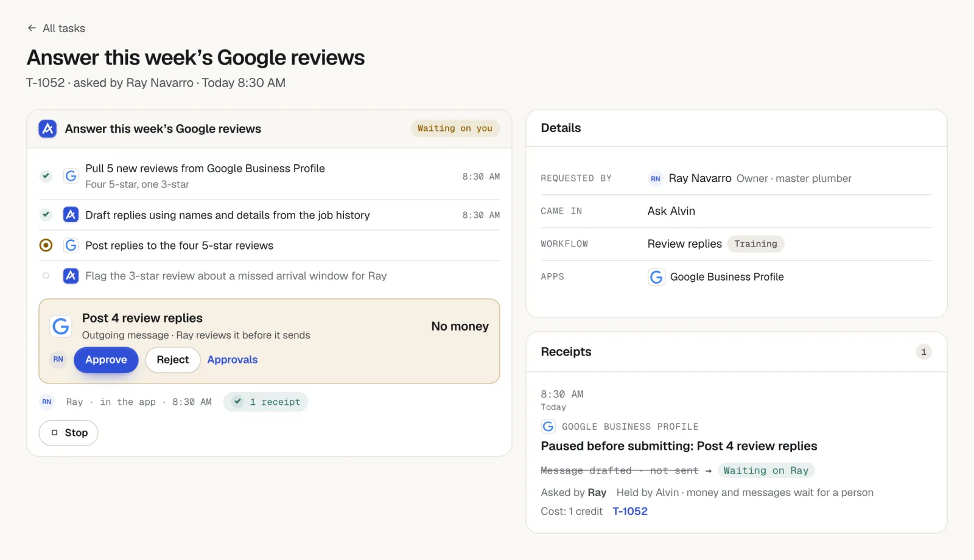Click 'Post replies to the four 5-star reviews'
The height and width of the screenshot is (560, 974).
click(179, 245)
